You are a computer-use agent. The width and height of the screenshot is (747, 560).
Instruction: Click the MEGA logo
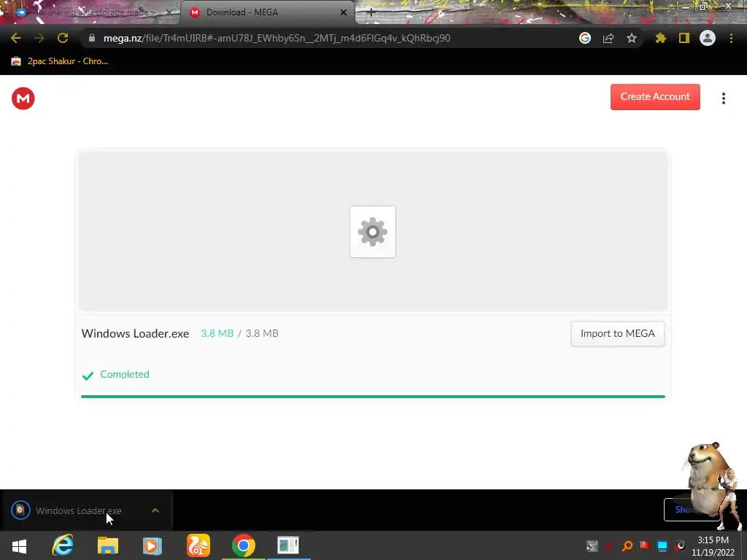pos(23,98)
